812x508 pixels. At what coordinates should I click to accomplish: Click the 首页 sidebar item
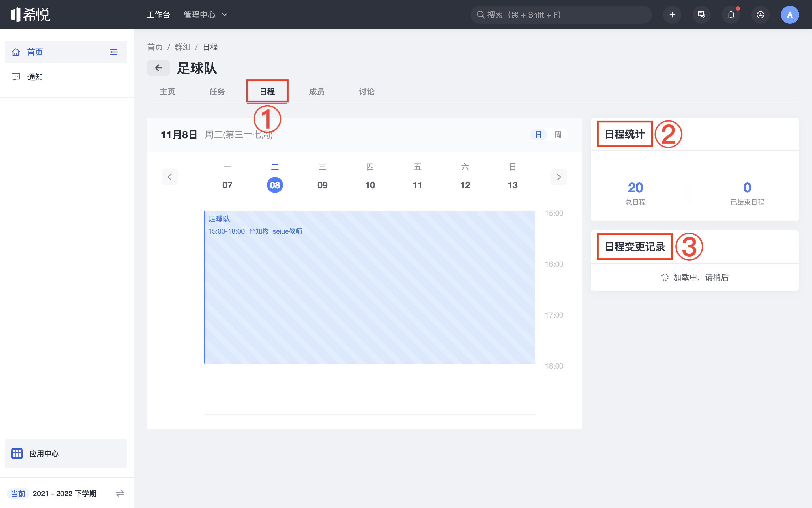(66, 52)
